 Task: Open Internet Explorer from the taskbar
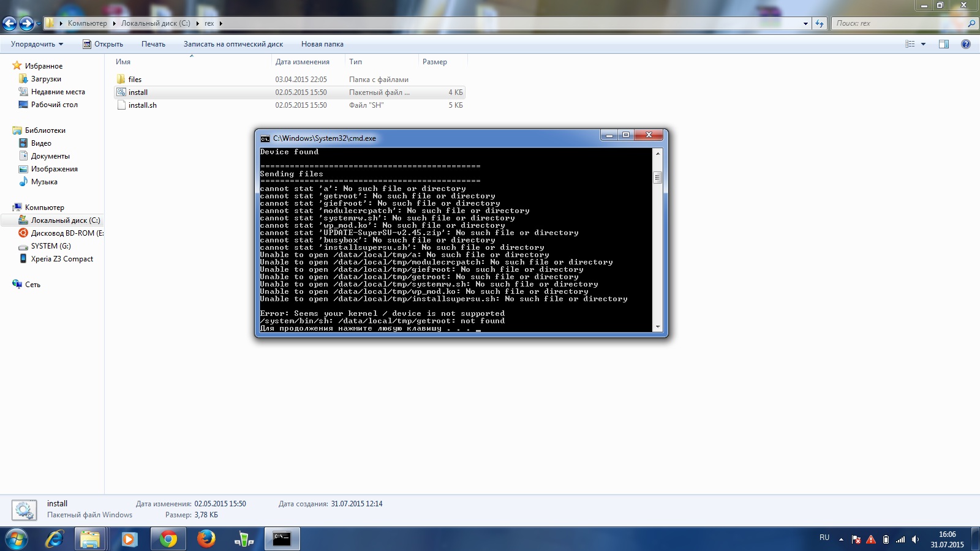[55, 539]
